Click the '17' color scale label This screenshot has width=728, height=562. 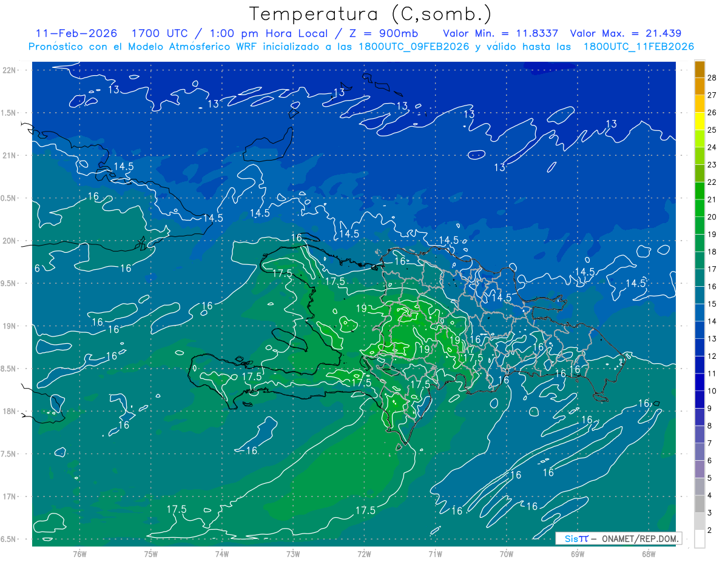click(712, 269)
